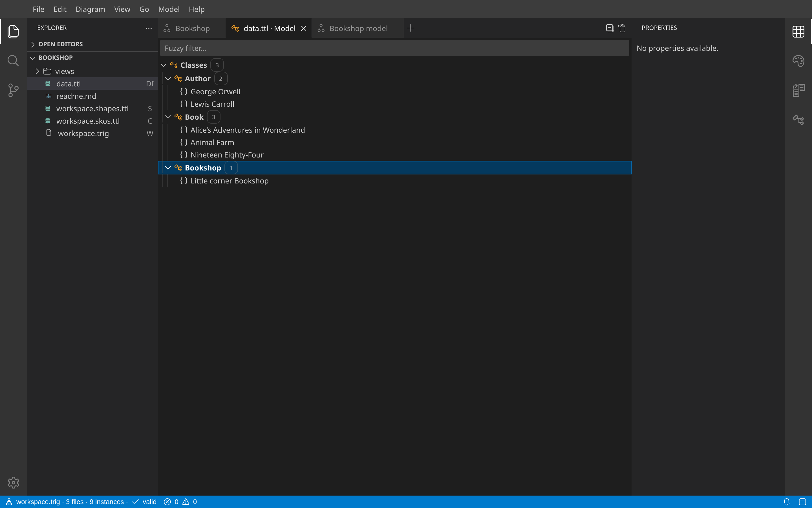Switch to the Bookshop model tab
This screenshot has height=508, width=812.
[x=358, y=28]
